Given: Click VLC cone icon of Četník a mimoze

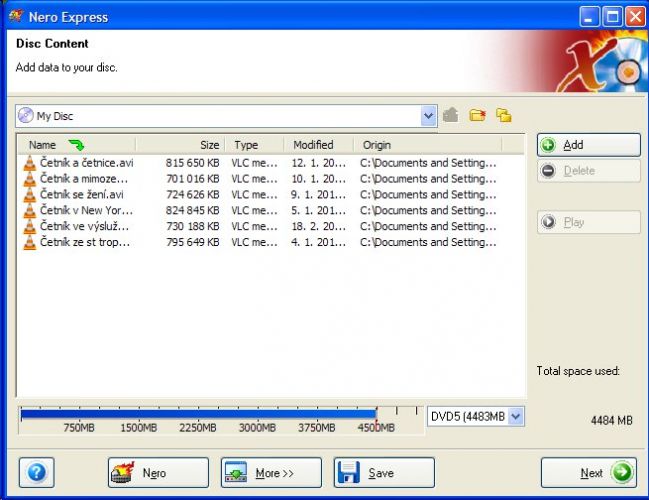Looking at the screenshot, I should pos(30,179).
